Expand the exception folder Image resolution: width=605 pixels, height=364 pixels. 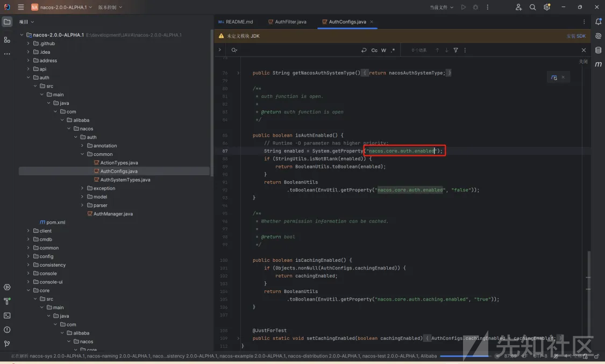(x=82, y=188)
